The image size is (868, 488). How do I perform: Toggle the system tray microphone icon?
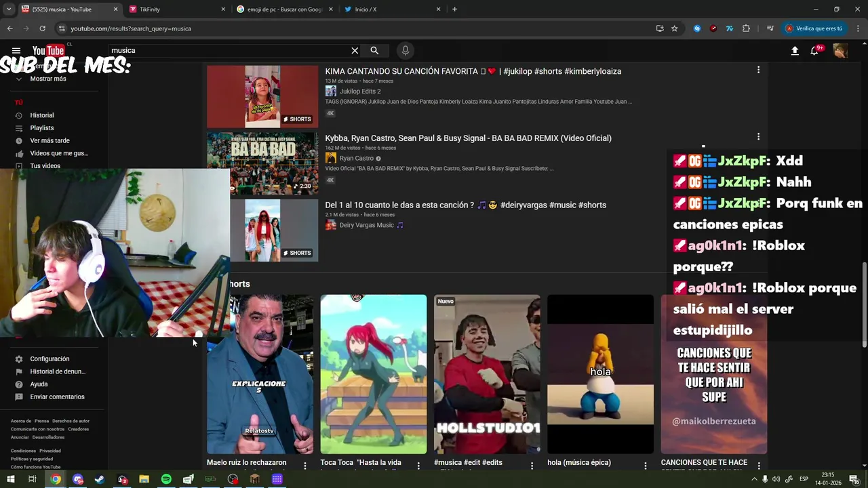pos(765,479)
